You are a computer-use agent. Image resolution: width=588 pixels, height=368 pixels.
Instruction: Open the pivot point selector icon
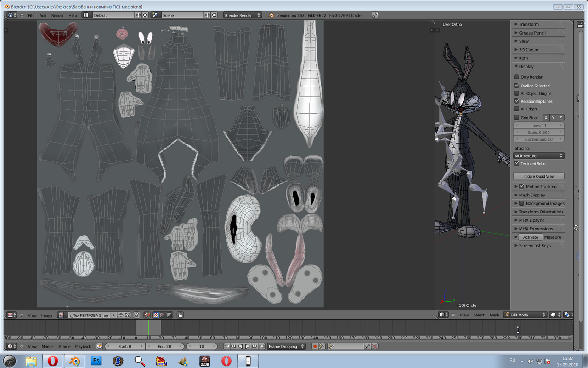567,315
